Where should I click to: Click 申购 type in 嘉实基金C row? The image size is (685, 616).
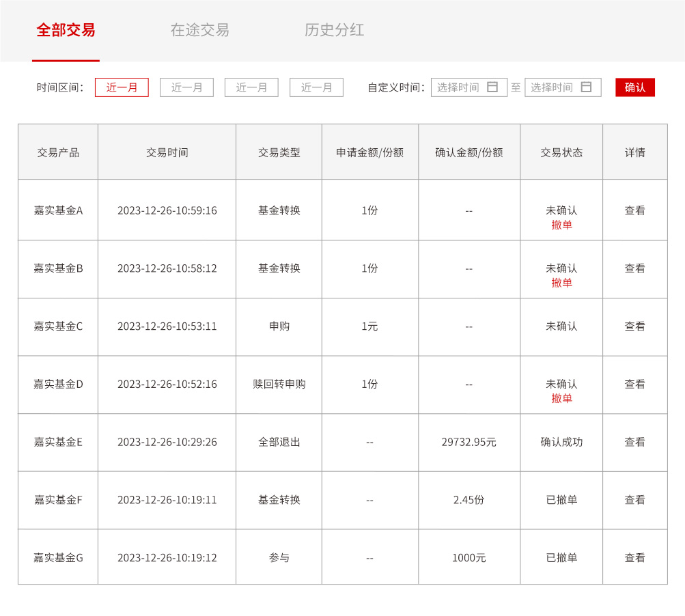[279, 326]
